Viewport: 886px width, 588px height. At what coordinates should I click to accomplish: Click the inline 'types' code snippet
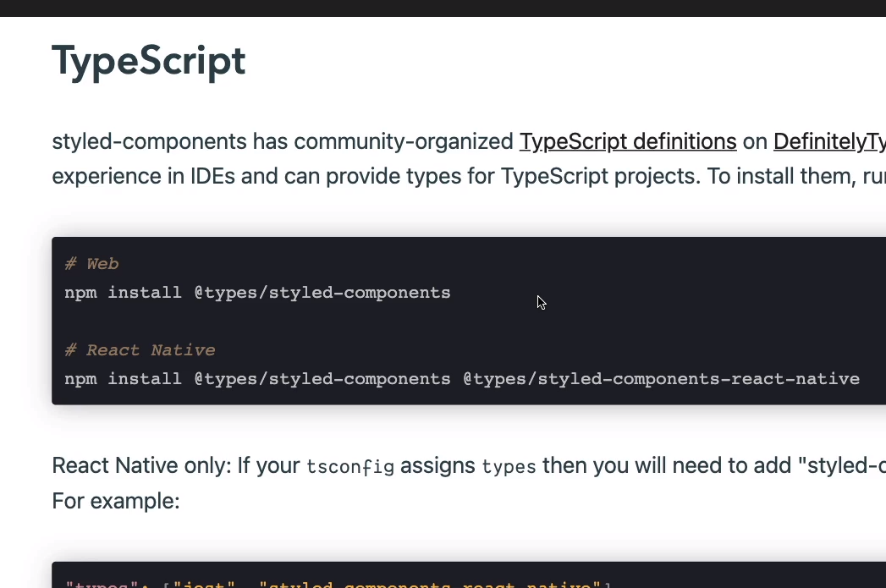(x=508, y=467)
